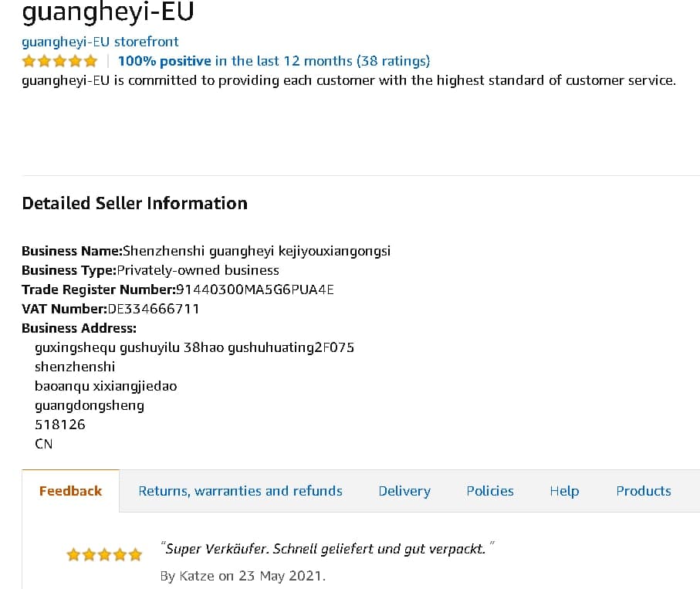Click the Trade Register Number value
The width and height of the screenshot is (700, 589).
point(255,289)
